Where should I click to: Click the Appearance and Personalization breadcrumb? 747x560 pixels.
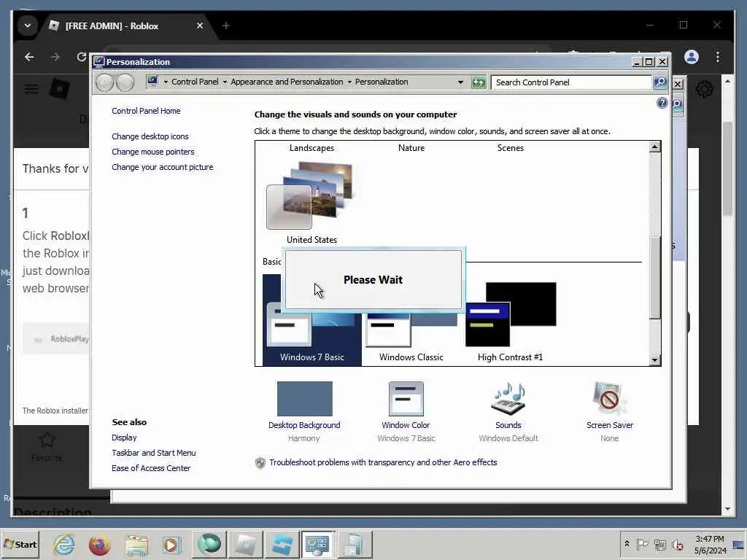pyautogui.click(x=287, y=82)
